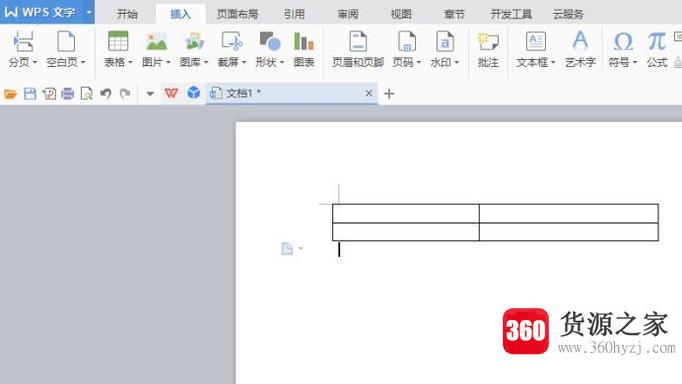Click the 水印 watermark icon
The width and height of the screenshot is (682, 384).
(445, 42)
